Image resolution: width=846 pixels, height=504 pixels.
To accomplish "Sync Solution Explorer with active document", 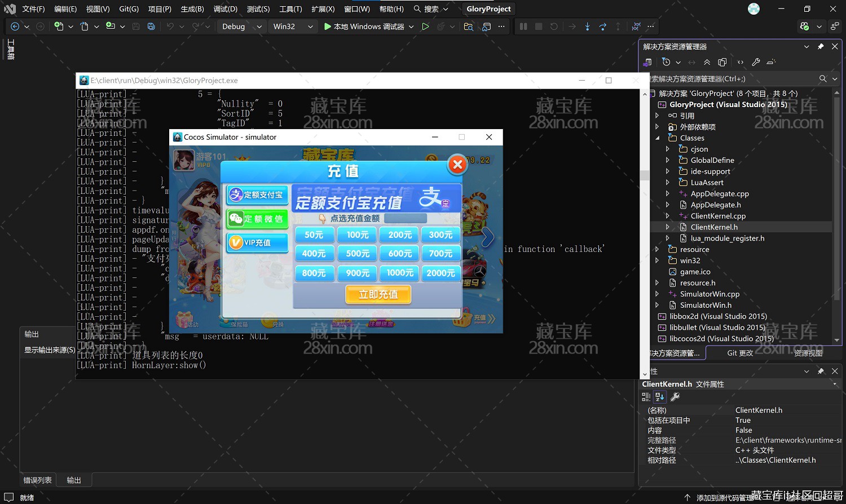I will point(693,62).
